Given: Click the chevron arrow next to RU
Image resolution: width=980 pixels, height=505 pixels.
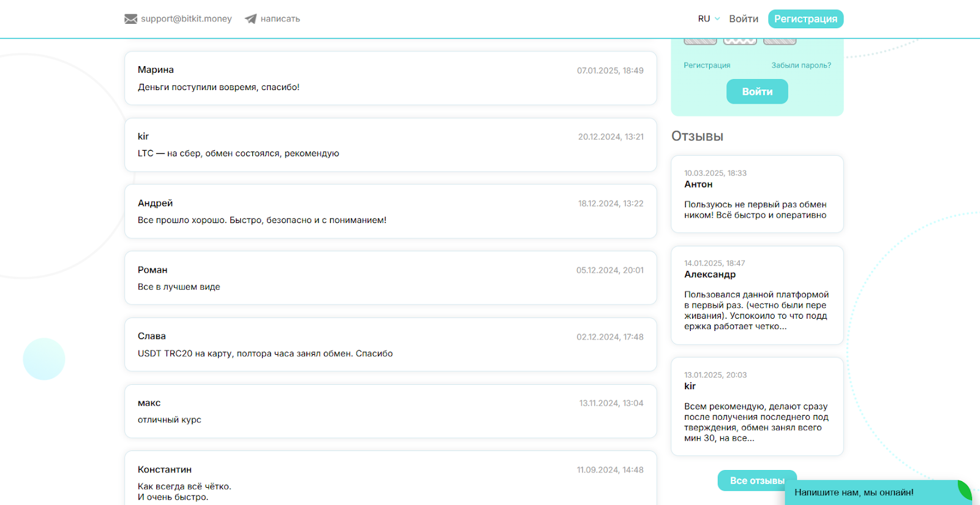Looking at the screenshot, I should 717,19.
